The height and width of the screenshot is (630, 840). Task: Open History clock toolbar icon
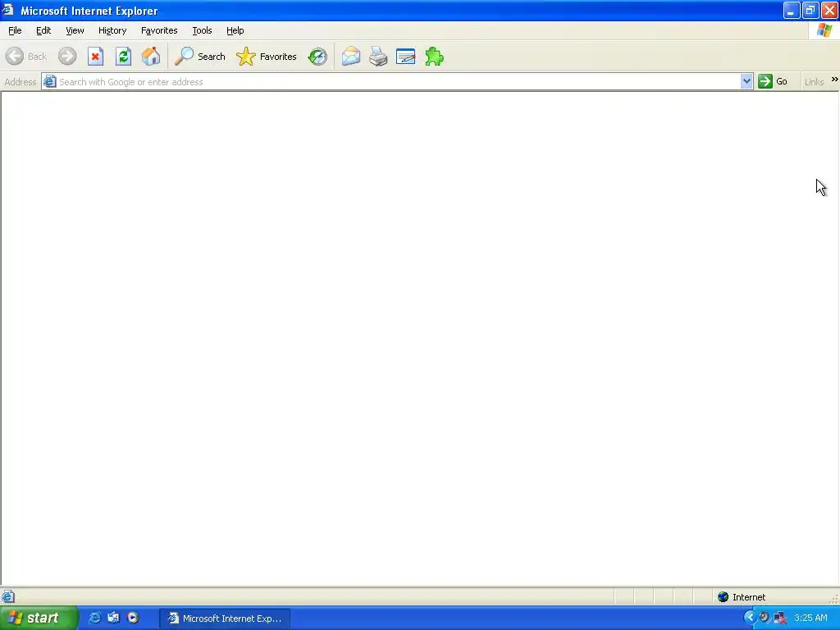317,57
